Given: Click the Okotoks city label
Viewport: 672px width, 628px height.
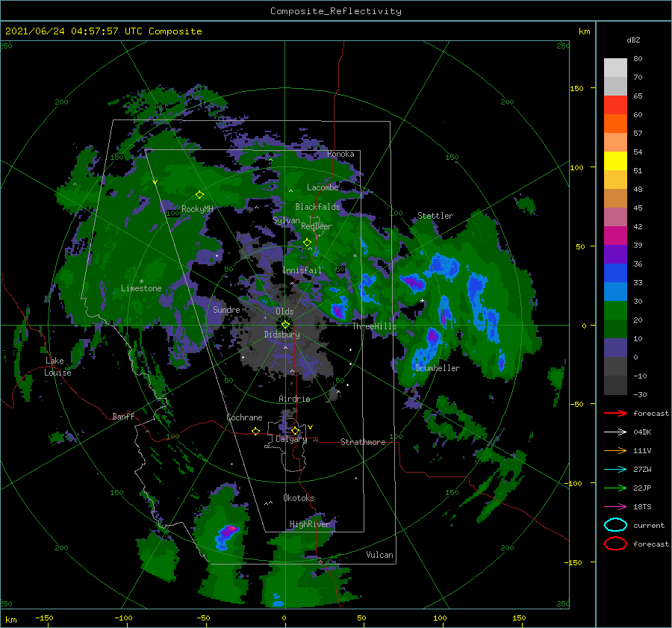Looking at the screenshot, I should click(x=299, y=498).
